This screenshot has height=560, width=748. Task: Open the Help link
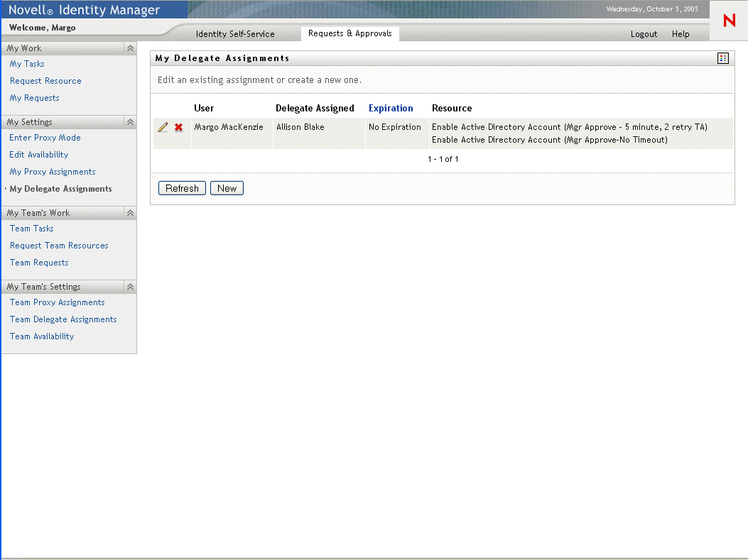click(681, 34)
